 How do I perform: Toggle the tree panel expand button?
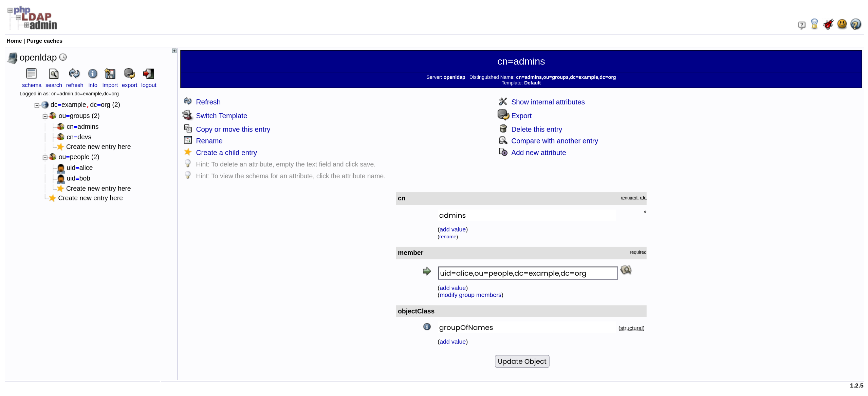pyautogui.click(x=174, y=51)
